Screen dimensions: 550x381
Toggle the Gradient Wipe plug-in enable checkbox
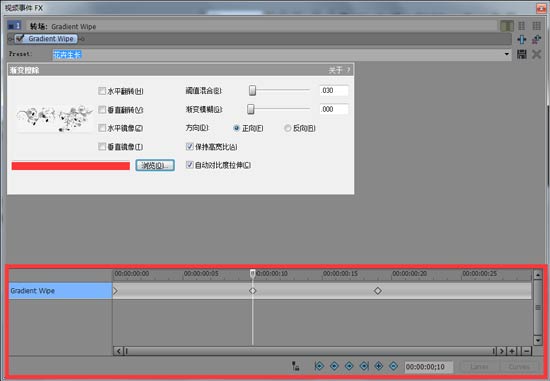tap(20, 38)
